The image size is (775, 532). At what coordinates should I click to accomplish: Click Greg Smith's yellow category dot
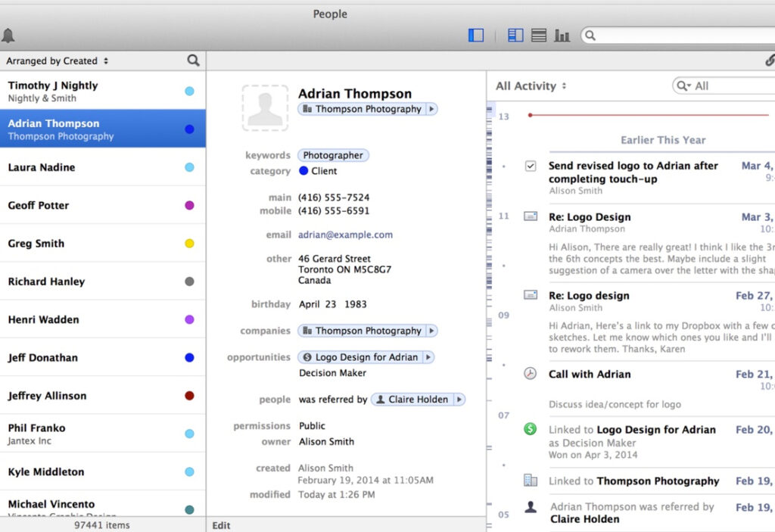(x=189, y=244)
